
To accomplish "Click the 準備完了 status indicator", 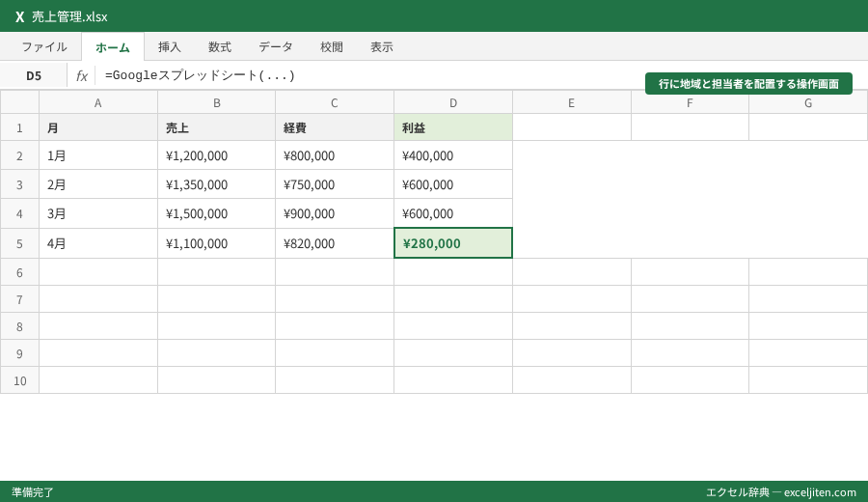I will 33,492.
